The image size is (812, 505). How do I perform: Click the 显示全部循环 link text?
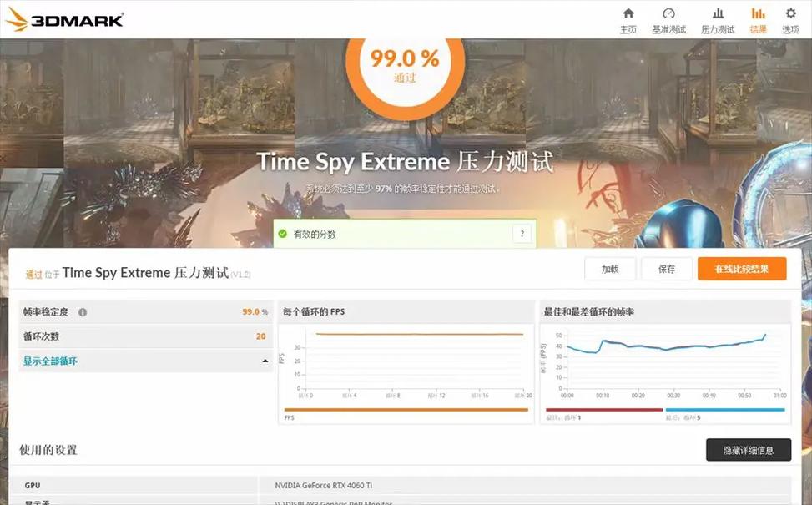click(50, 361)
